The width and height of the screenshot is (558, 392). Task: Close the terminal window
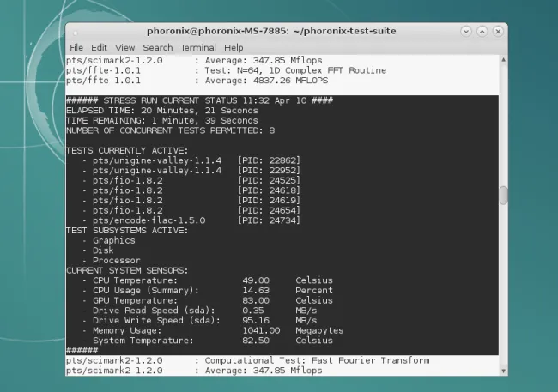tap(498, 32)
